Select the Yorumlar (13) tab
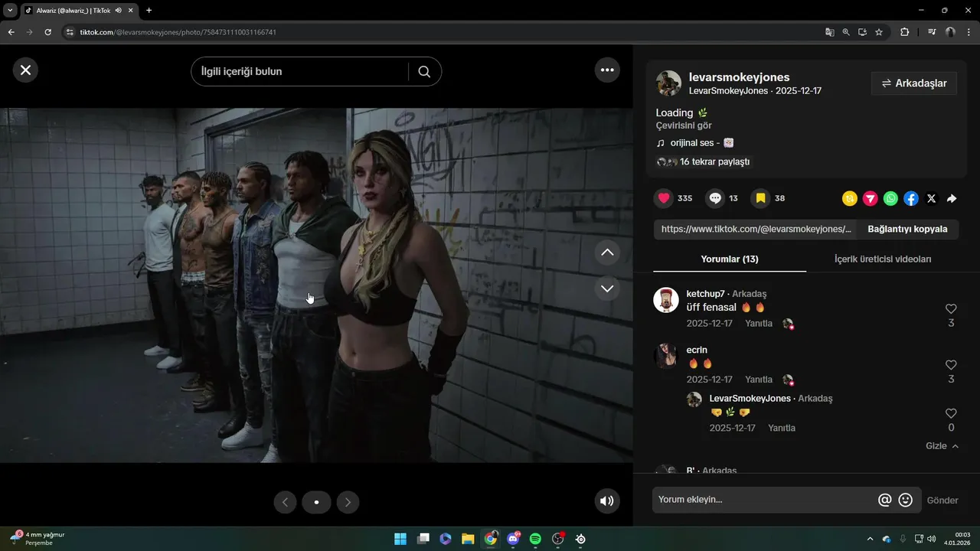The width and height of the screenshot is (980, 551). 730,259
